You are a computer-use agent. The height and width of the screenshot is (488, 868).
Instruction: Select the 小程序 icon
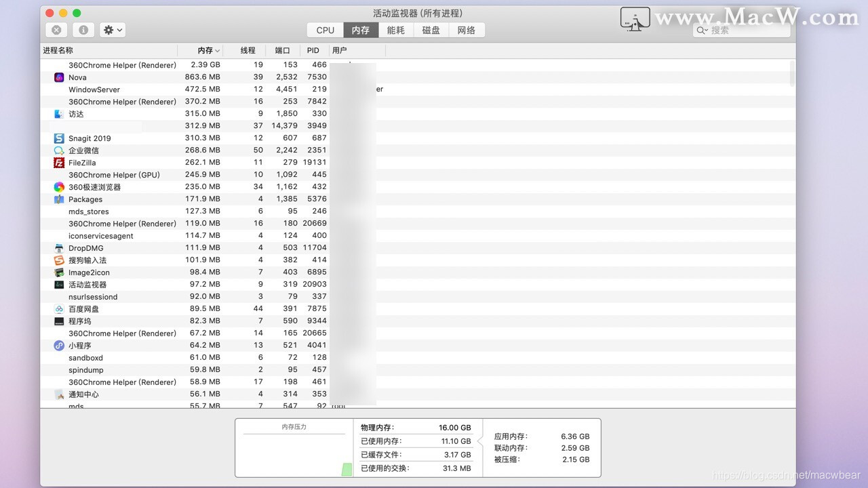click(x=59, y=346)
